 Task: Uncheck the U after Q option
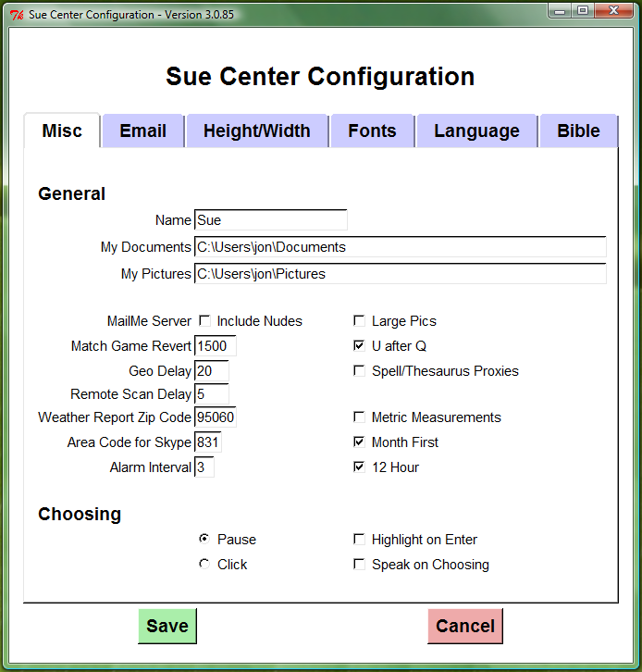(359, 346)
